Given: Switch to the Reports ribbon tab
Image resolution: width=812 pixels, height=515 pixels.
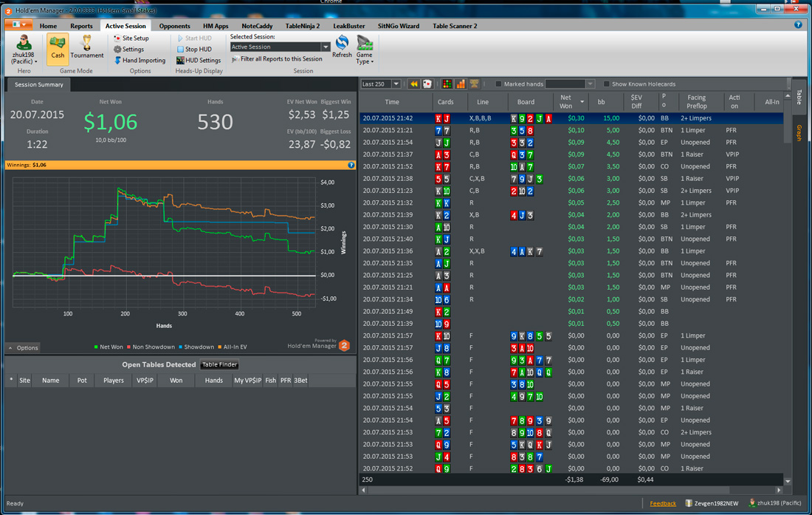Looking at the screenshot, I should click(81, 26).
